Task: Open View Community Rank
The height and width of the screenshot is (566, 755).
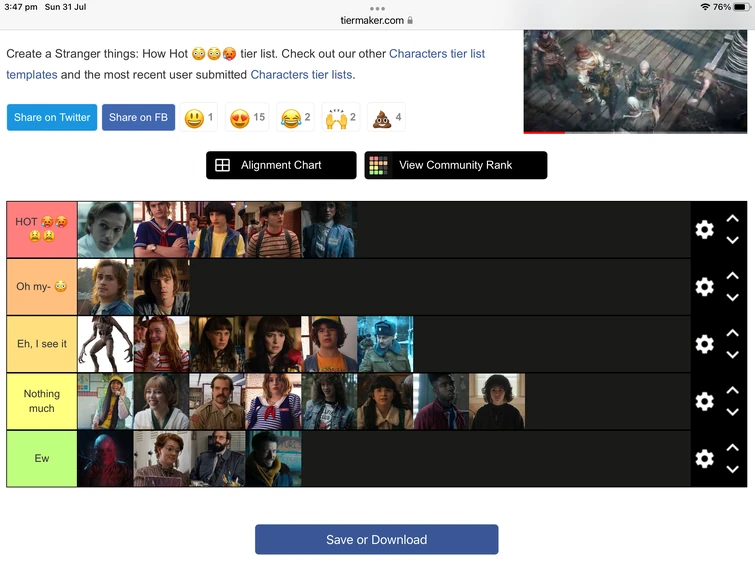Action: coord(456,165)
